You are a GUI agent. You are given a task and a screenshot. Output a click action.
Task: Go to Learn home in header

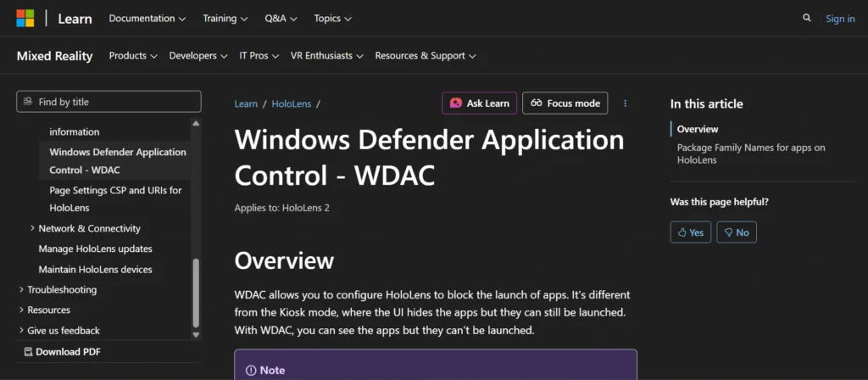point(75,19)
